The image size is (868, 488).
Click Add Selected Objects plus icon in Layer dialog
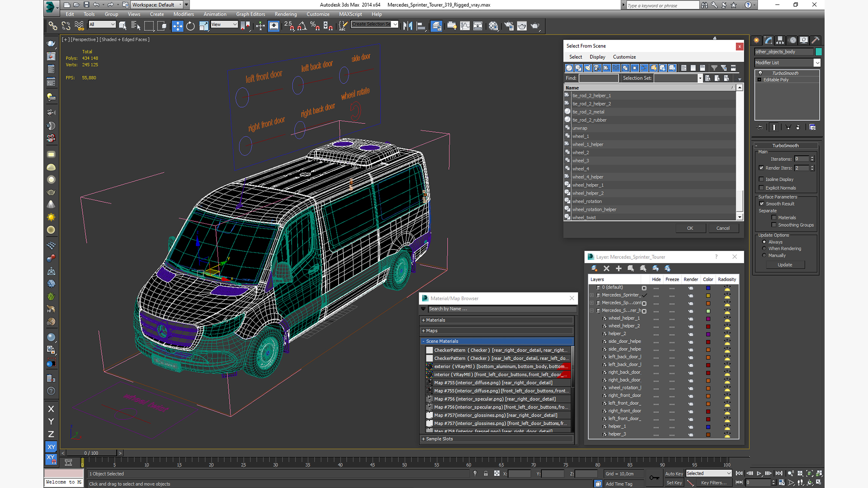[x=618, y=268]
